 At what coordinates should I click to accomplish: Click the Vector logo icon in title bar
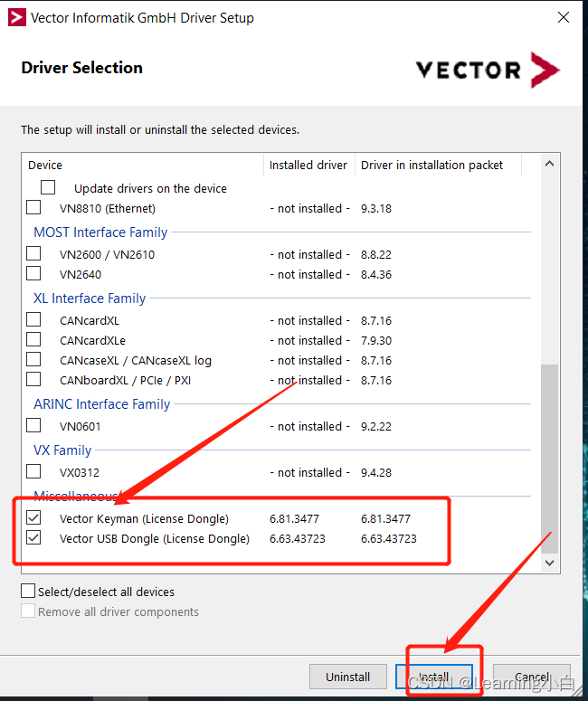tap(17, 17)
